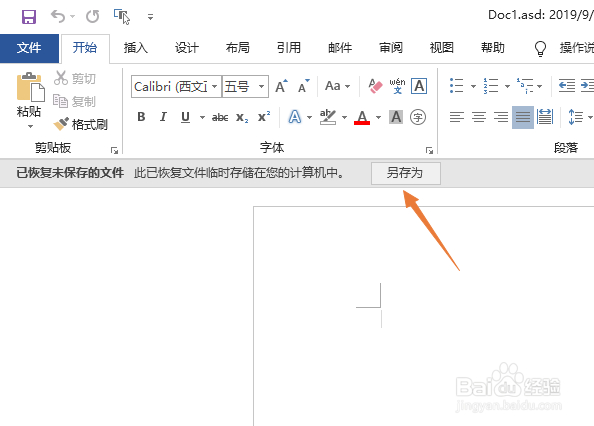Toggle Underline formatting

click(185, 117)
